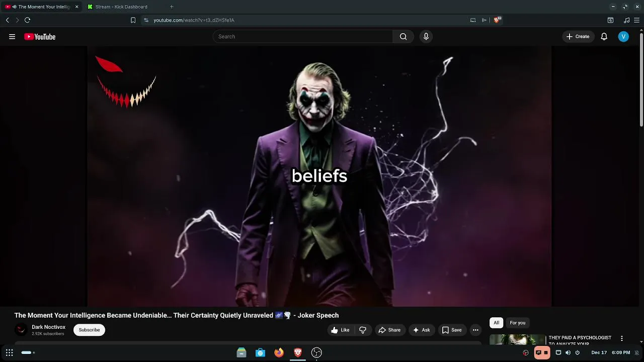Click the Joker video player to pause
Image resolution: width=644 pixels, height=362 pixels.
(x=319, y=176)
